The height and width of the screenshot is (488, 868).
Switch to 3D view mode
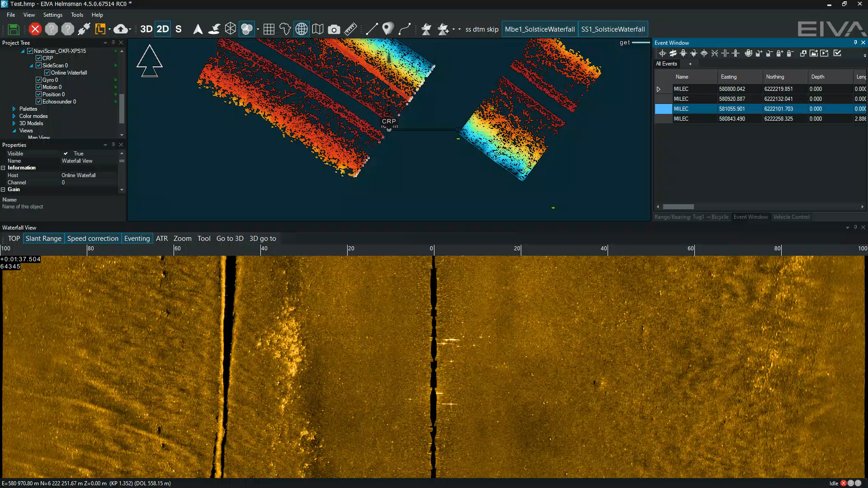click(x=146, y=29)
